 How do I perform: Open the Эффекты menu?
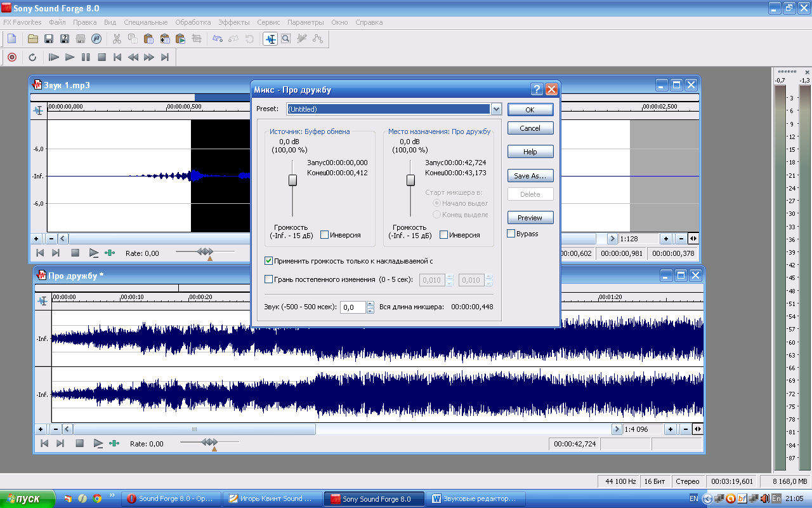(x=233, y=22)
